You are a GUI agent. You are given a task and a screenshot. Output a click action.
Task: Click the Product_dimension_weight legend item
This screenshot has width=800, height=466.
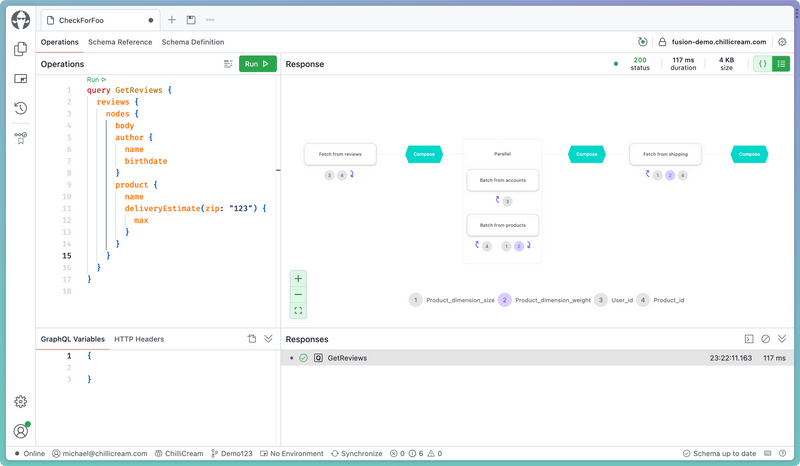[544, 300]
